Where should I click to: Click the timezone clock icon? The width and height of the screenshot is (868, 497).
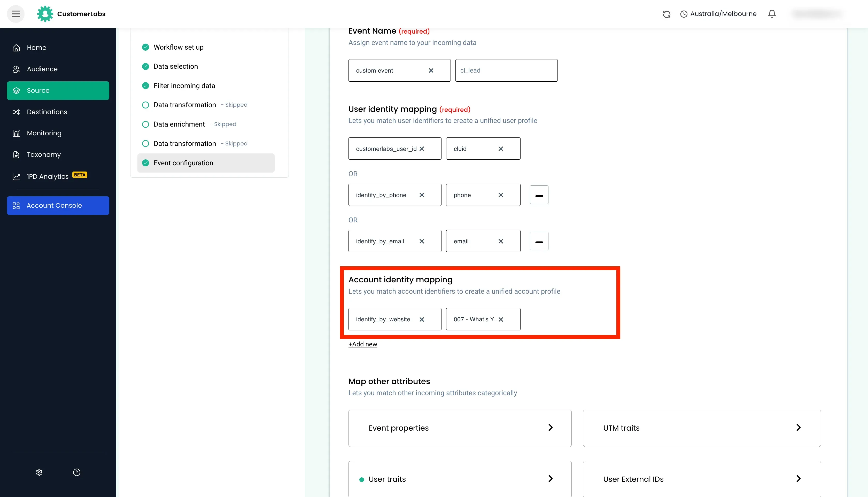pyautogui.click(x=684, y=14)
